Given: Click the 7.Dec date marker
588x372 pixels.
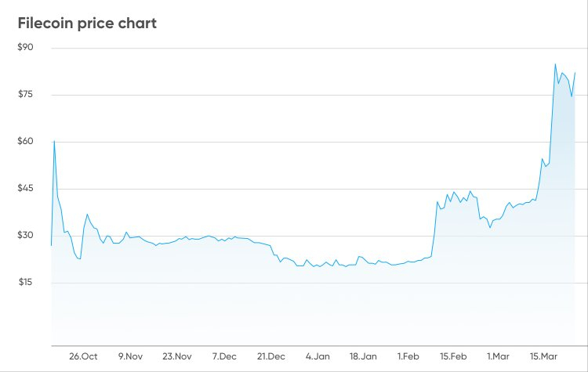Looking at the screenshot, I should click(226, 356).
